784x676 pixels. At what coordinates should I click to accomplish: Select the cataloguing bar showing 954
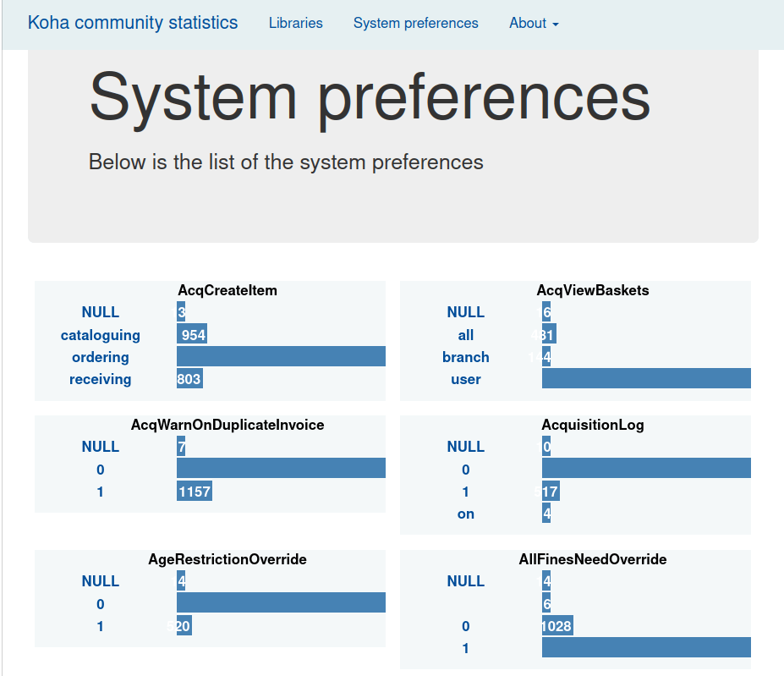tap(192, 334)
